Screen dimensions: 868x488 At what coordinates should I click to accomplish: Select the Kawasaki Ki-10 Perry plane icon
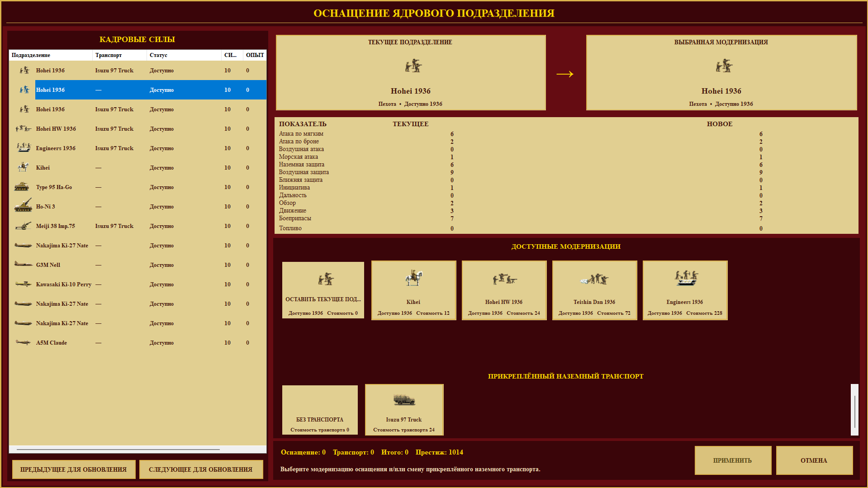23,284
